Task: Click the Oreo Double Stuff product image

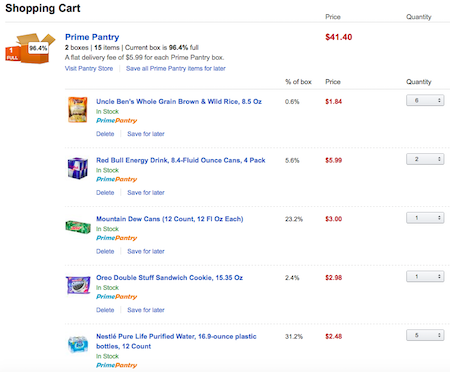Action: click(78, 285)
